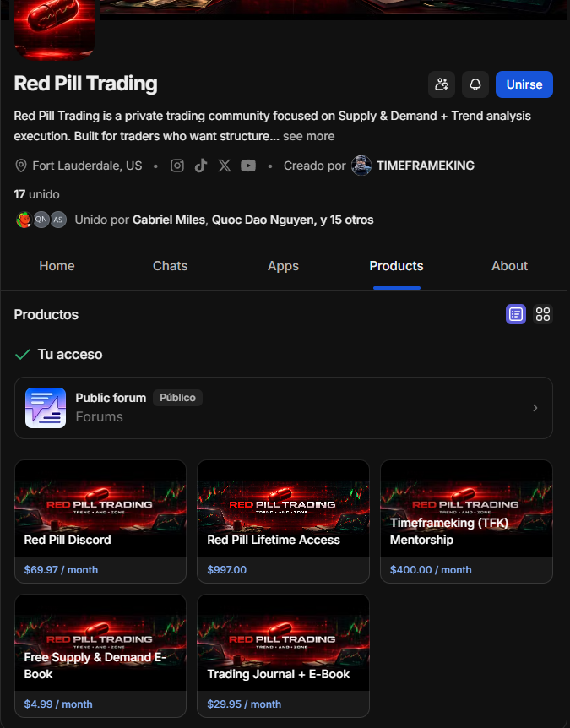
Task: Click TIMEFRAMEKING creator avatar
Action: coord(361,166)
